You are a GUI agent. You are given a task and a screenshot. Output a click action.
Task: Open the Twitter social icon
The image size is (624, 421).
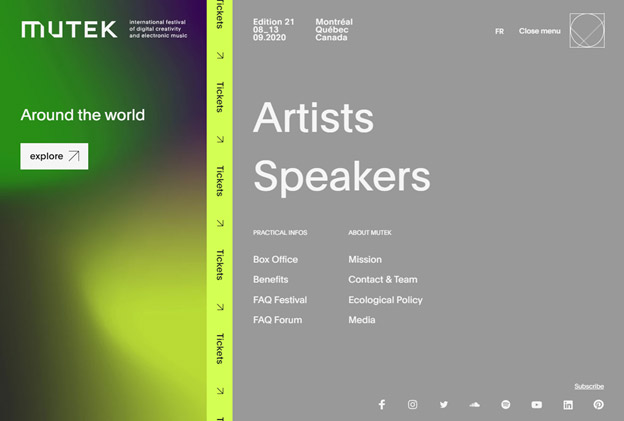pos(444,405)
